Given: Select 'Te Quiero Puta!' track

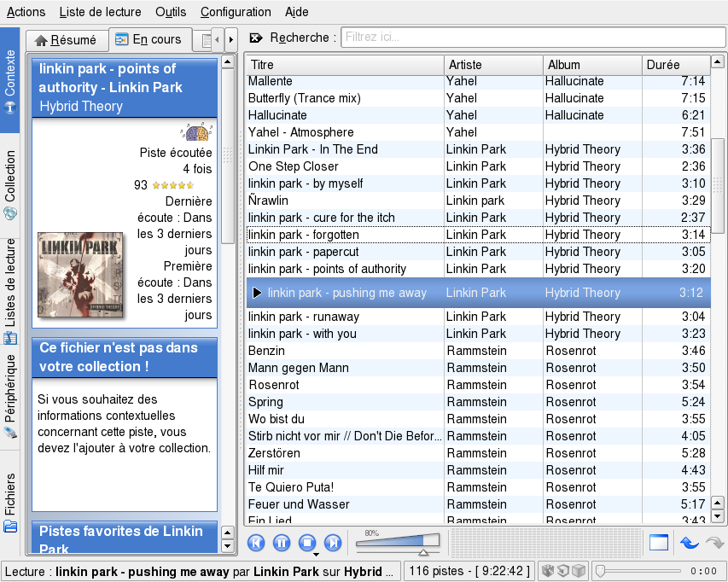Looking at the screenshot, I should click(478, 487).
